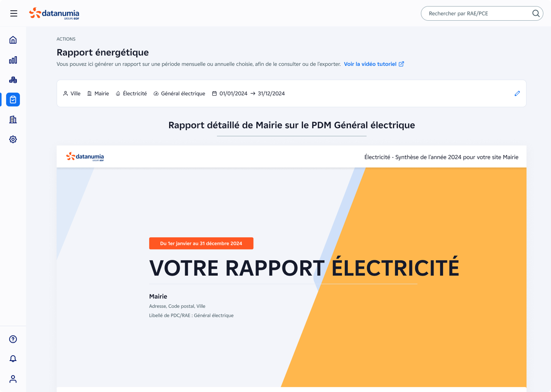Click the search magnifier icon
The width and height of the screenshot is (551, 392).
(536, 13)
